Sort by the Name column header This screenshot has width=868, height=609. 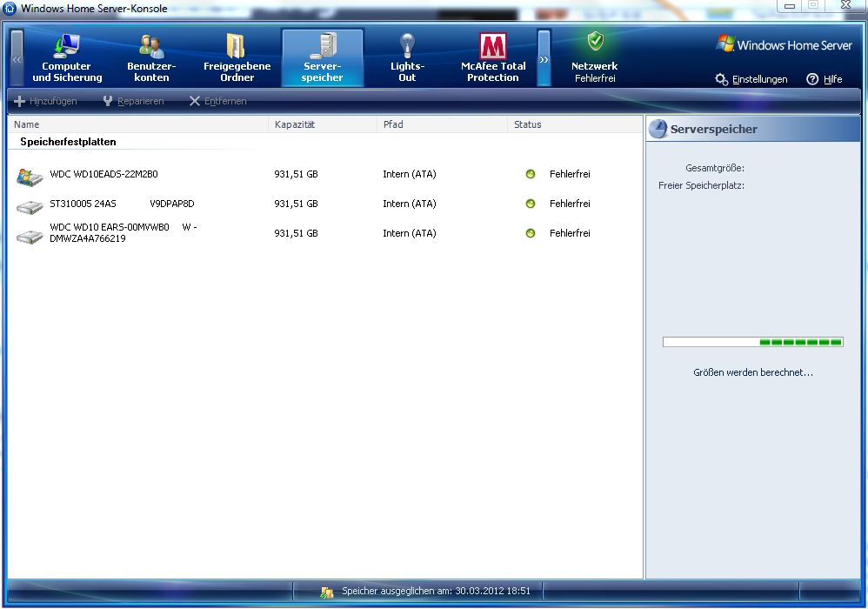137,124
